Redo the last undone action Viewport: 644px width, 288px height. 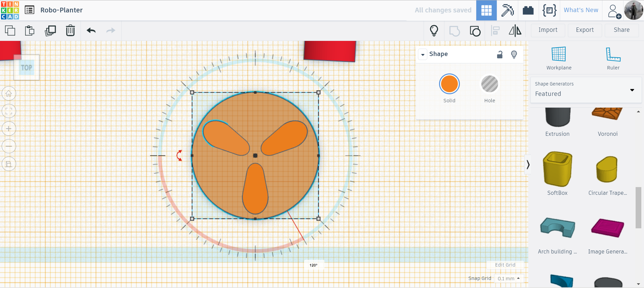tap(111, 31)
